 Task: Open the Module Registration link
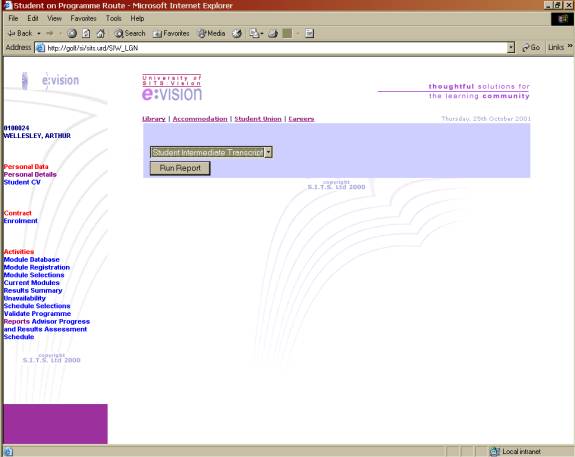tap(37, 267)
